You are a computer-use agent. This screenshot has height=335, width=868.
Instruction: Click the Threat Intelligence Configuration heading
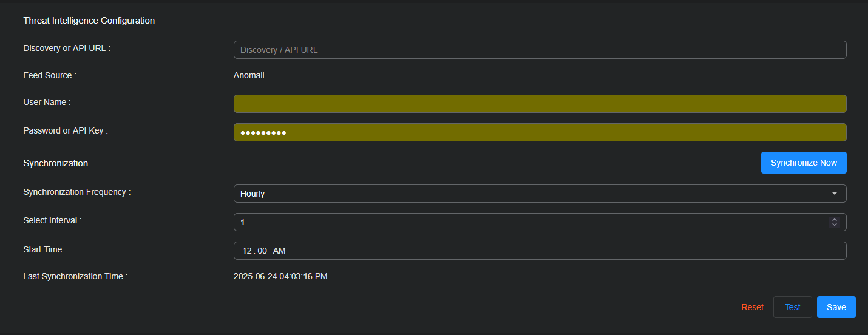[89, 21]
